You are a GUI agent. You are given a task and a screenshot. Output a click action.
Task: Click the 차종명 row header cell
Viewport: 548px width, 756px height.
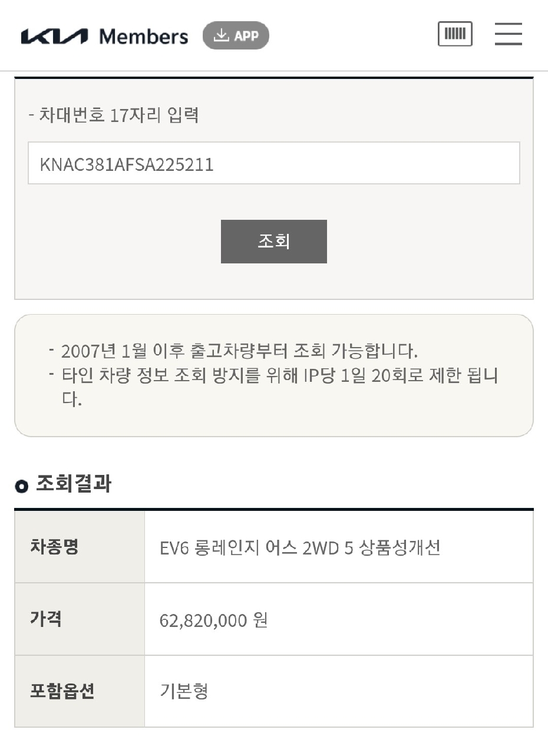point(80,547)
